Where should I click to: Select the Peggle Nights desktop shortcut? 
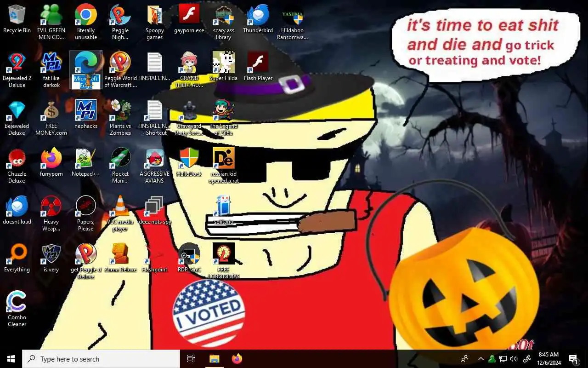click(120, 22)
